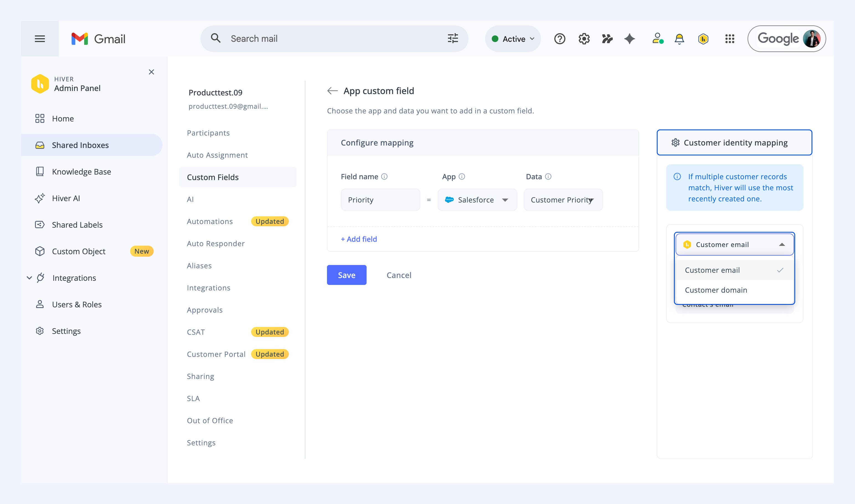Open the Gemini sparkle icon
The width and height of the screenshot is (855, 504).
(630, 39)
